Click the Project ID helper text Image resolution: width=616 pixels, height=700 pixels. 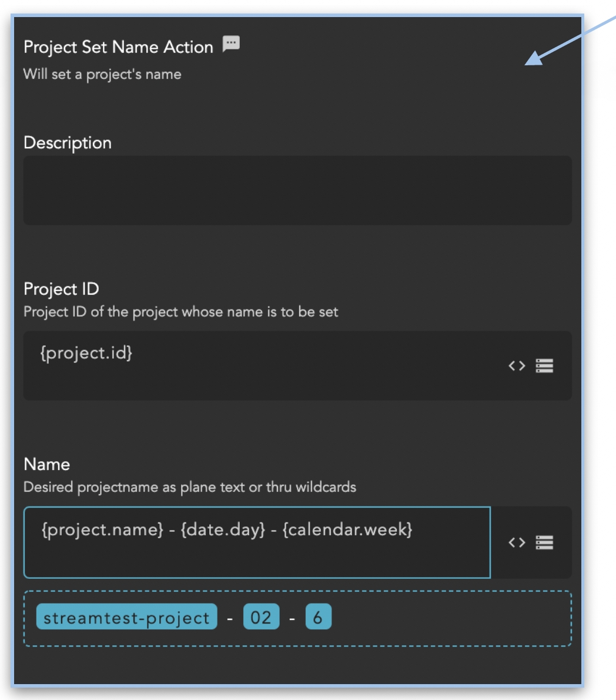pos(180,312)
